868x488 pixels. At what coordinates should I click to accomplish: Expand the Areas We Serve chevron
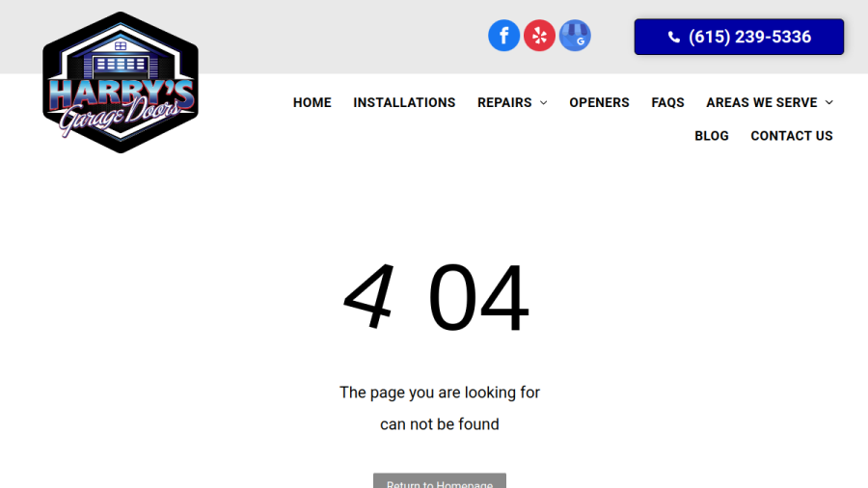tap(828, 103)
